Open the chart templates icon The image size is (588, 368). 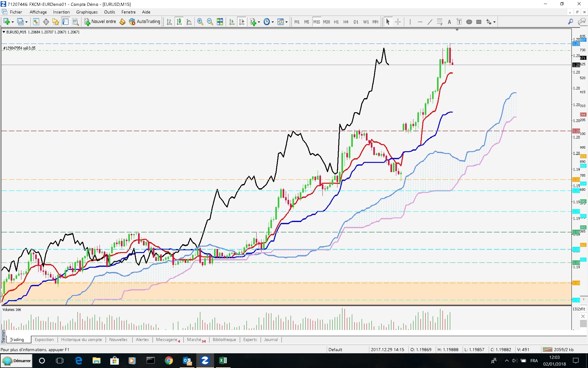coord(280,22)
